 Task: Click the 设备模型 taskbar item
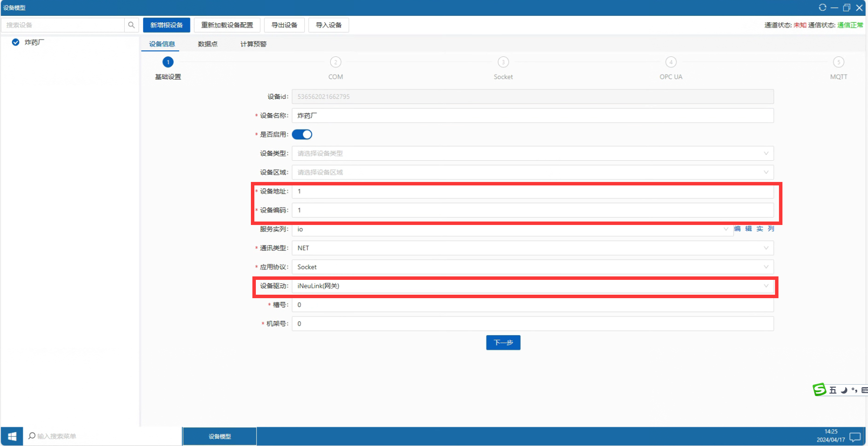220,437
